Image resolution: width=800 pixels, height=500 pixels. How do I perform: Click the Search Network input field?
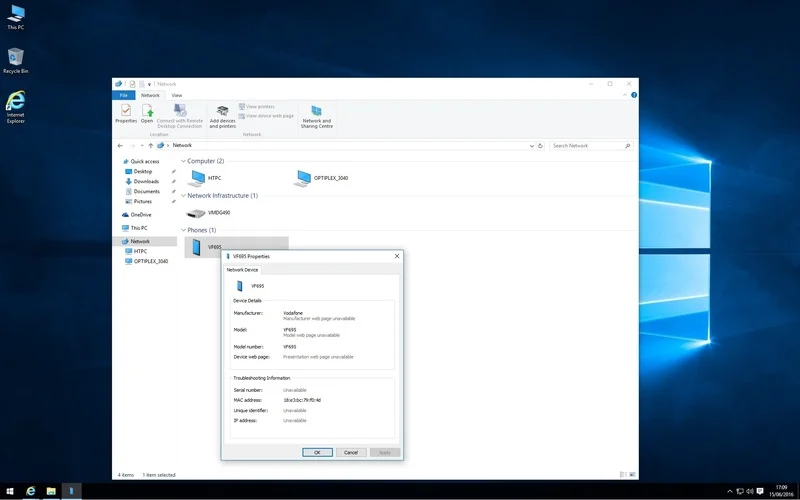coord(591,145)
